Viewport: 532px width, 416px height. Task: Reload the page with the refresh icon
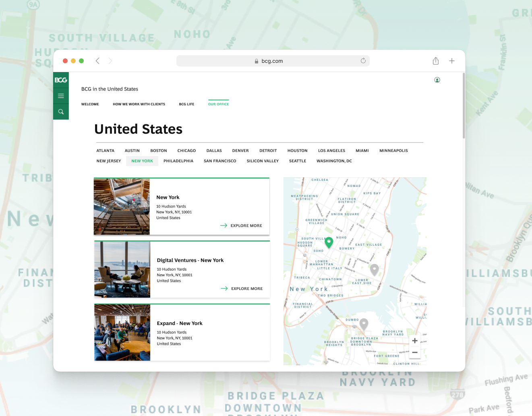tap(363, 61)
